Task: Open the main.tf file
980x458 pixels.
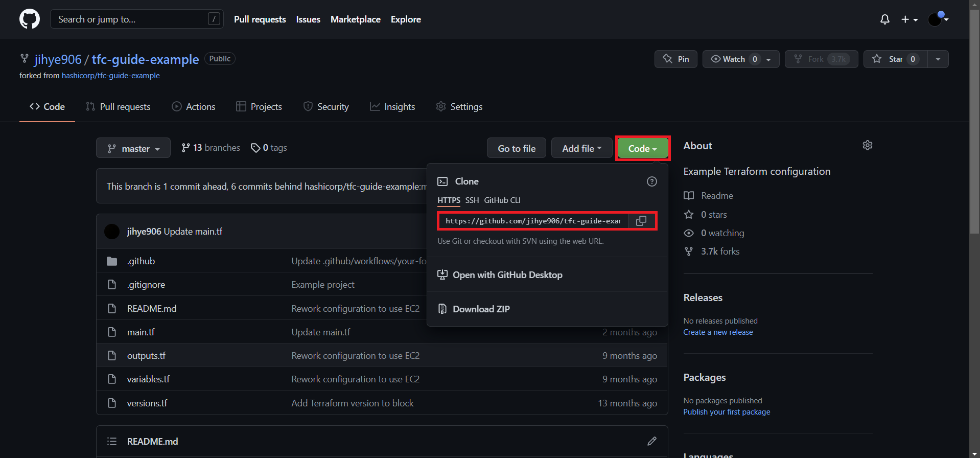Action: [x=141, y=332]
